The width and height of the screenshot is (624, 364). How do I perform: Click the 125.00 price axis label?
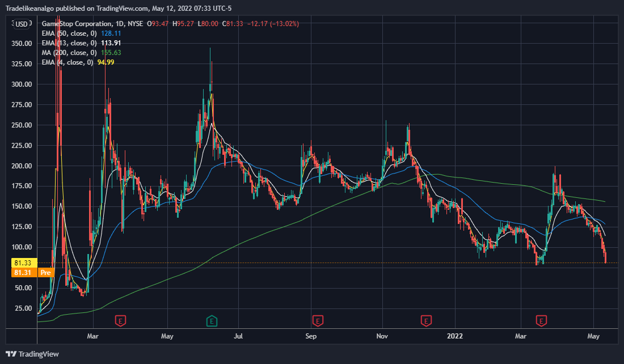[x=22, y=227]
